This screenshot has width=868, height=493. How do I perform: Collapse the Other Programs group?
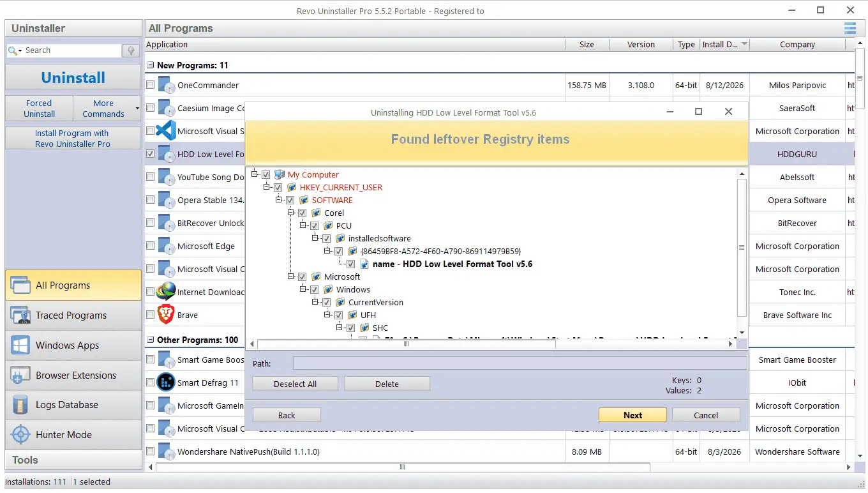click(x=151, y=340)
